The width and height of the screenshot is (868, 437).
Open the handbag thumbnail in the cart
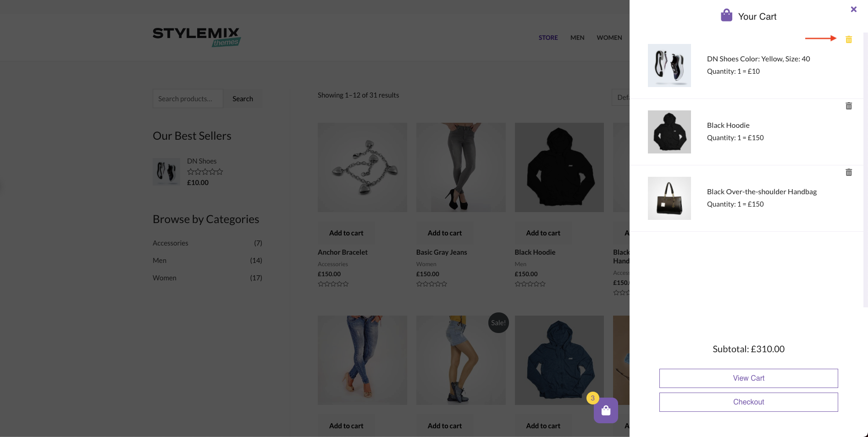coord(669,198)
